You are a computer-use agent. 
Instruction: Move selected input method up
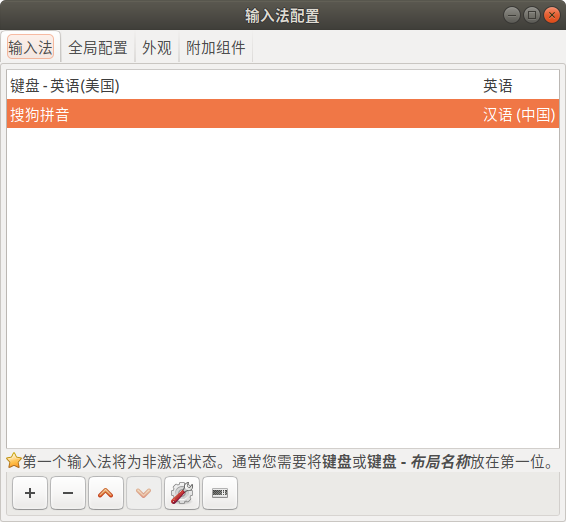click(x=106, y=493)
